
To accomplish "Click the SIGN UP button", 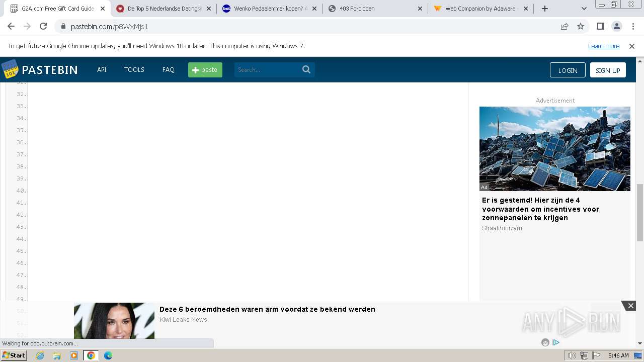I will (x=608, y=70).
